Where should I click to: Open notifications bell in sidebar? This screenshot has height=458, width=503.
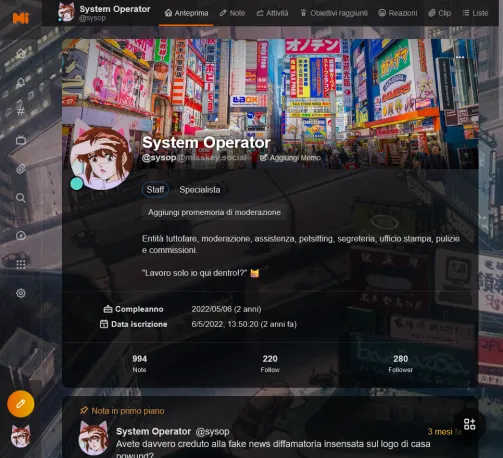coord(21,82)
